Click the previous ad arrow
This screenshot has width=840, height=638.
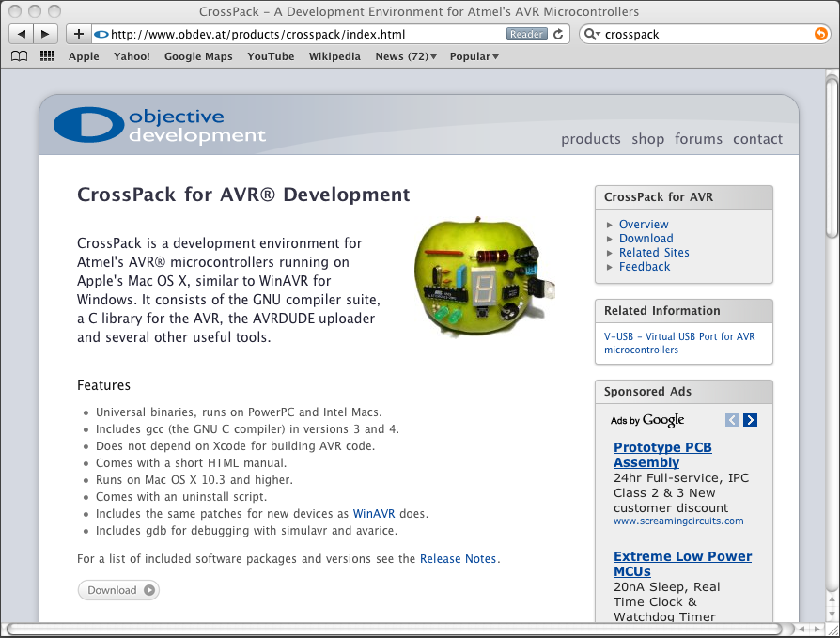pos(732,420)
